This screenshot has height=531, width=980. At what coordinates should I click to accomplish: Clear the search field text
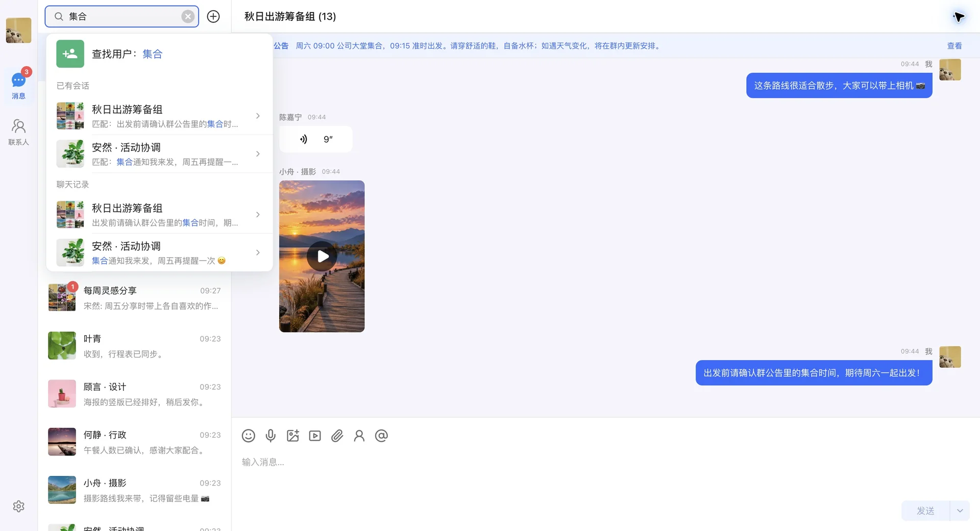pyautogui.click(x=188, y=16)
